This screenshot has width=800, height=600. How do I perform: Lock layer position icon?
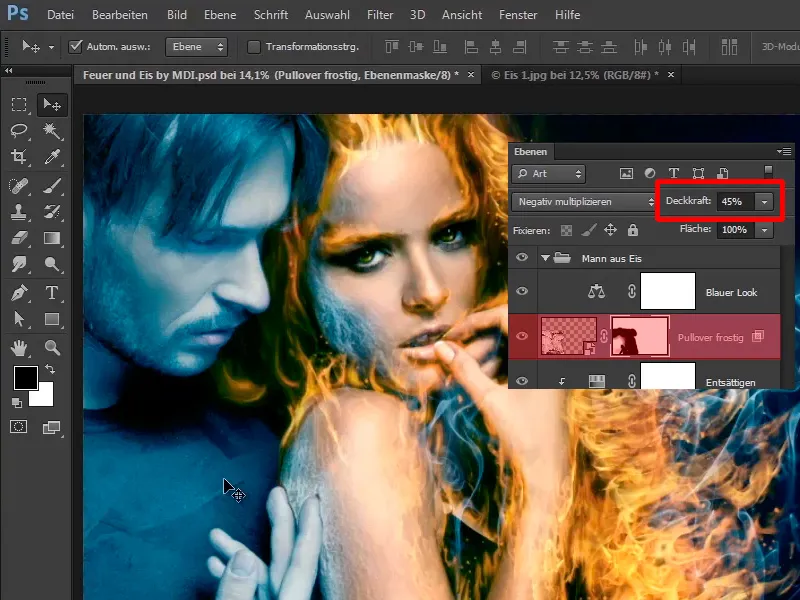[x=610, y=231]
